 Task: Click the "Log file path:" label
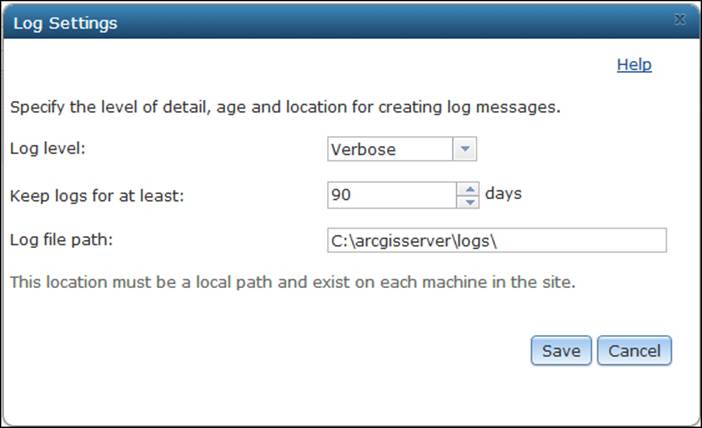(60, 241)
